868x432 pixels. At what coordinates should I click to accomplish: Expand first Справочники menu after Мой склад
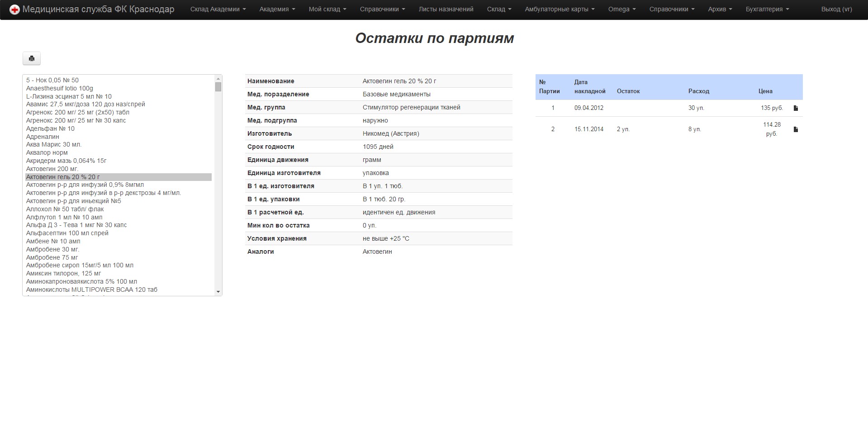click(382, 9)
